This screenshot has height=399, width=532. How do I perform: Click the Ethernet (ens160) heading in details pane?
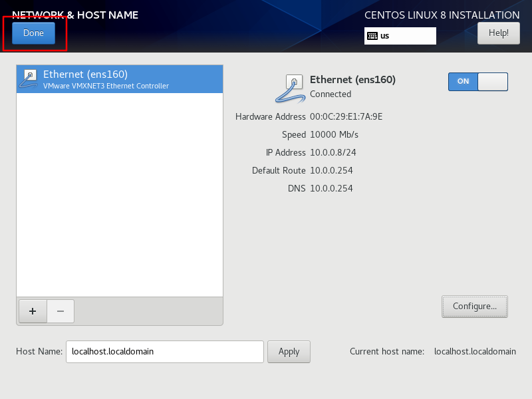click(x=352, y=80)
